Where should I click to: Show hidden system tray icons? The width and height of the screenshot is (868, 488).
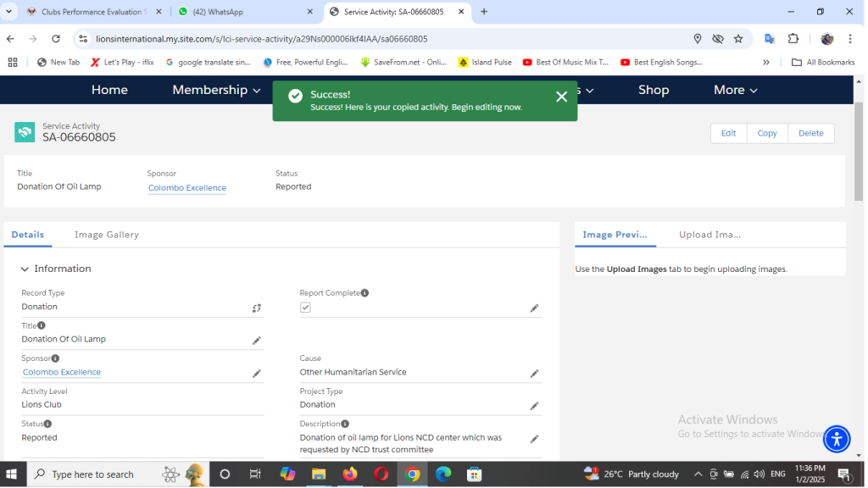coord(698,474)
